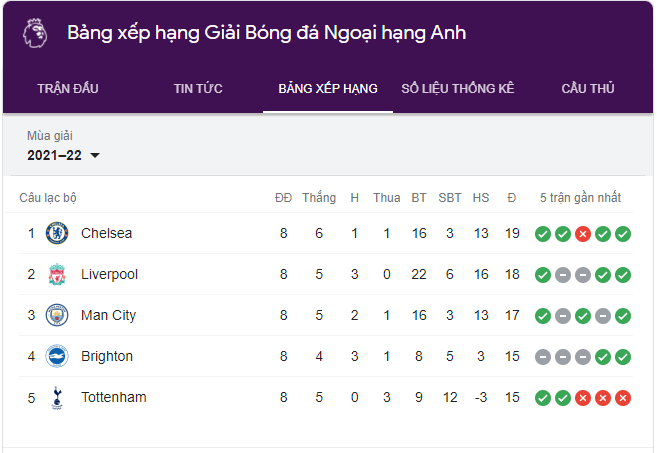Open the 2021–22 season dropdown
657x453 pixels.
[64, 155]
